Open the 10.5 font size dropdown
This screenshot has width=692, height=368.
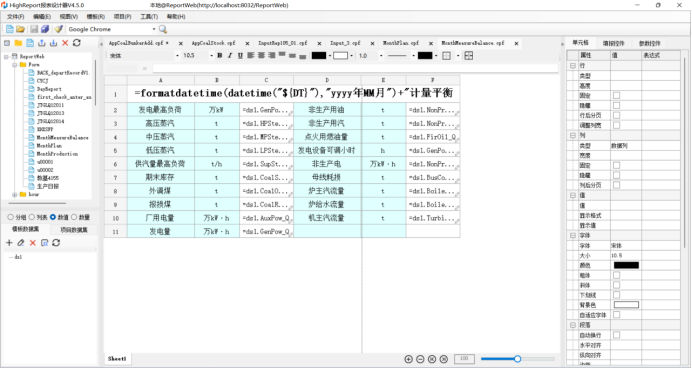[x=211, y=56]
